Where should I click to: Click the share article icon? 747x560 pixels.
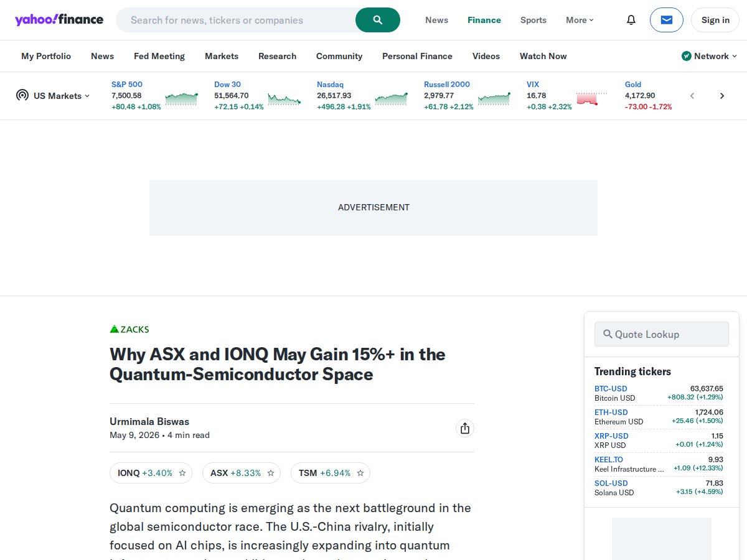pyautogui.click(x=464, y=428)
